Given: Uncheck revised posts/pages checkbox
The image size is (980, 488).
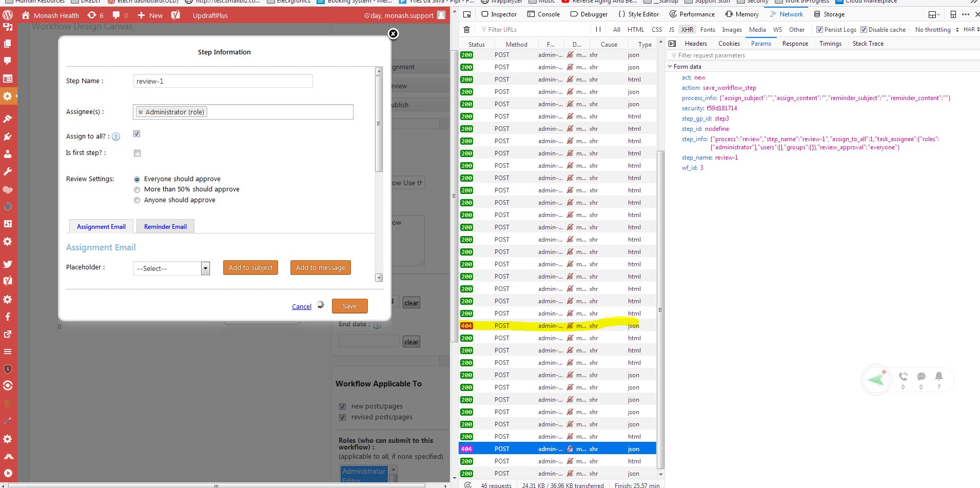Looking at the screenshot, I should (342, 417).
